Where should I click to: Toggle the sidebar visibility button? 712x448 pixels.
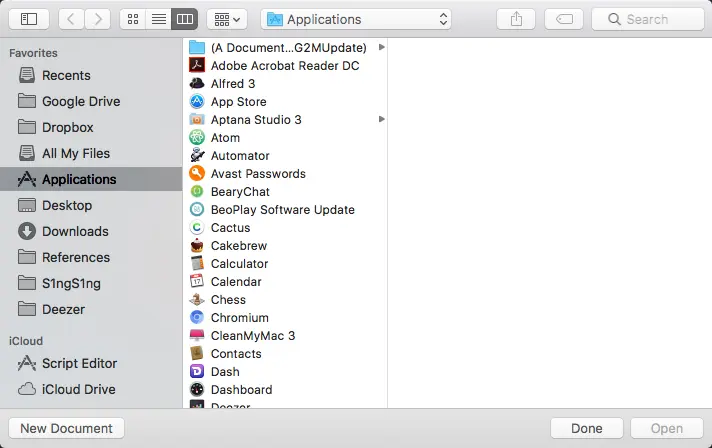coord(29,19)
